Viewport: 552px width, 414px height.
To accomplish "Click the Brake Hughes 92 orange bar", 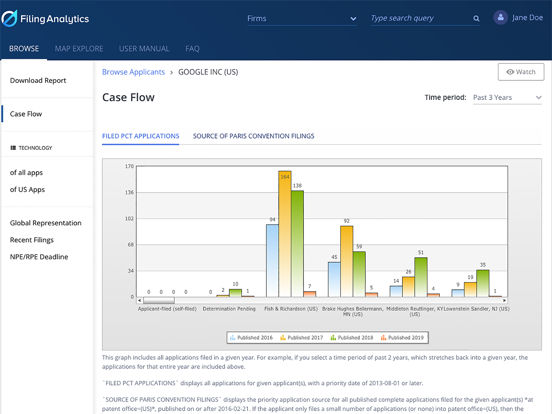I will pyautogui.click(x=347, y=262).
